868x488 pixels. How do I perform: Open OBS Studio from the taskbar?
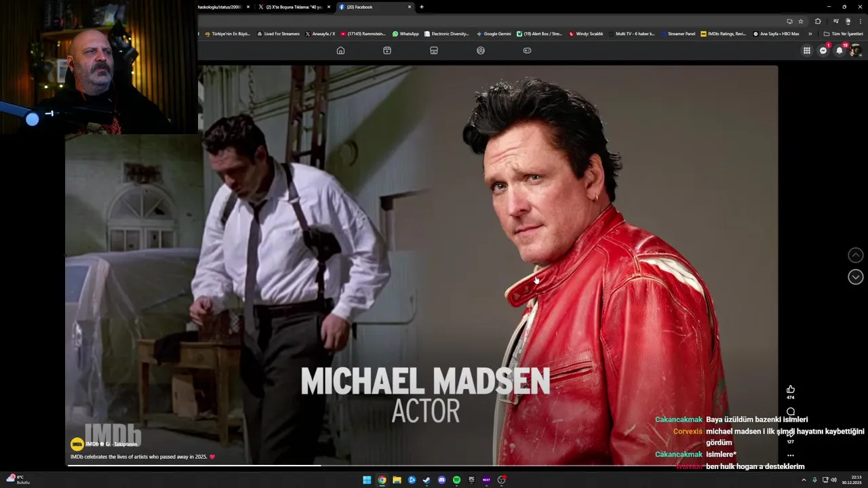click(x=501, y=480)
